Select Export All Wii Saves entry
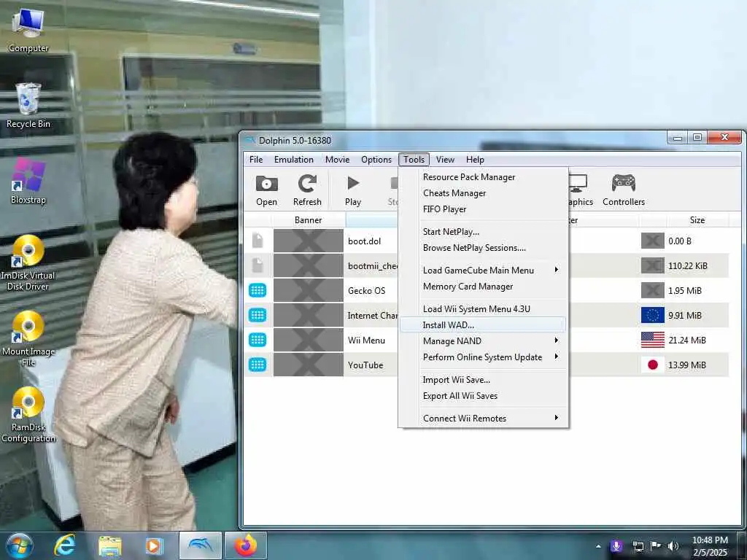Image resolution: width=747 pixels, height=560 pixels. click(x=483, y=396)
